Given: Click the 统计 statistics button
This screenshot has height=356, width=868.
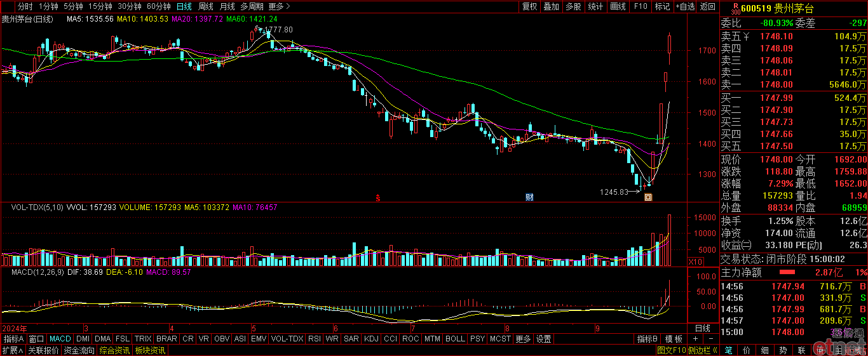Looking at the screenshot, I should pyautogui.click(x=595, y=6).
